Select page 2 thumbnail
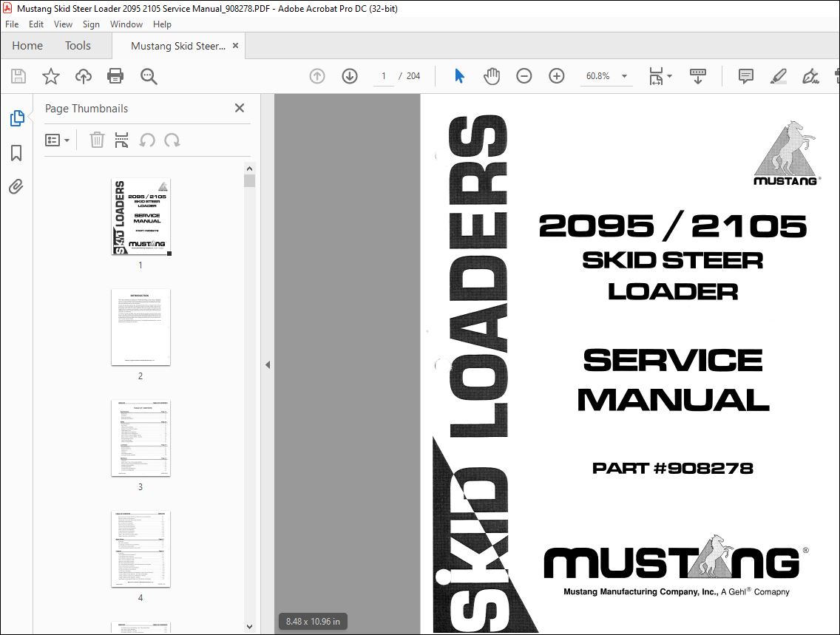Image resolution: width=840 pixels, height=635 pixels. pyautogui.click(x=141, y=327)
